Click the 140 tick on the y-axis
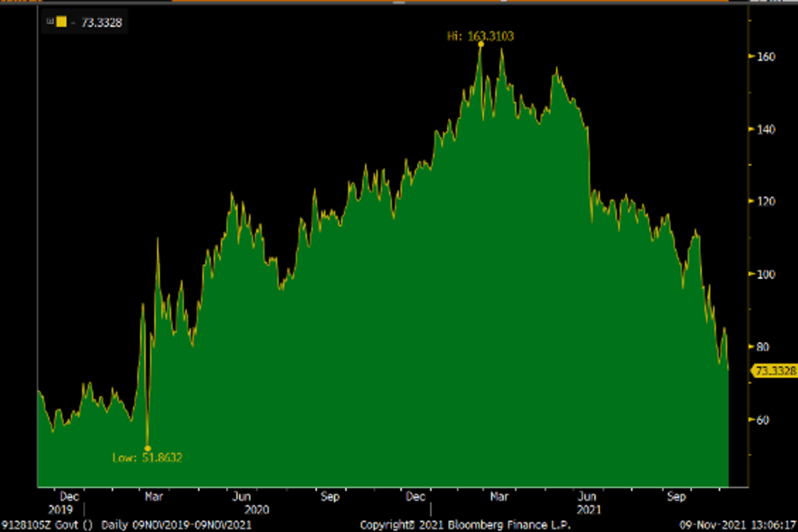Viewport: 798px width, 532px height. (x=765, y=129)
